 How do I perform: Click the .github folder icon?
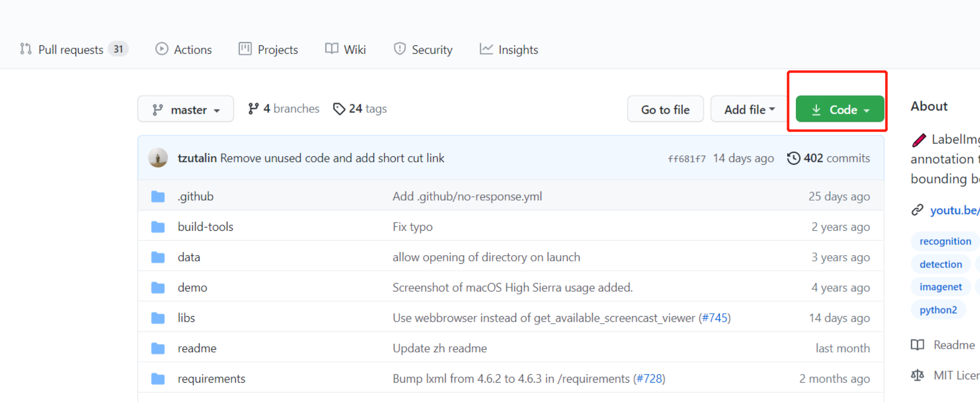[158, 196]
